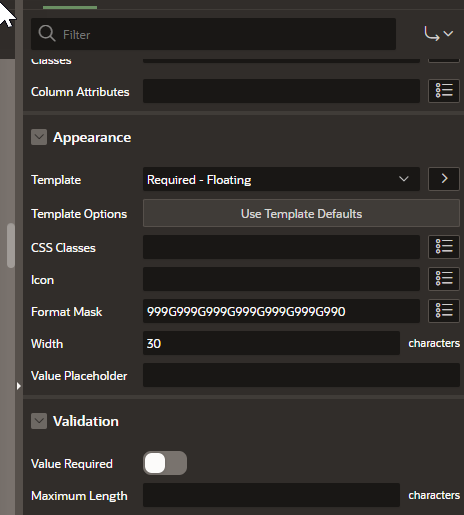The image size is (464, 515).
Task: Open list picker for Column Attributes
Action: [444, 91]
